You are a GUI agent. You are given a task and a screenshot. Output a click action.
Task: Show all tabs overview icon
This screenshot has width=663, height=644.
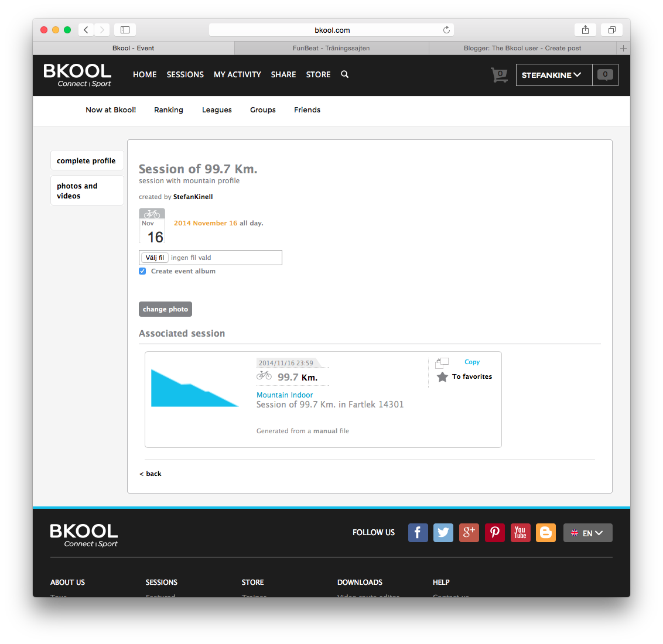(x=612, y=30)
